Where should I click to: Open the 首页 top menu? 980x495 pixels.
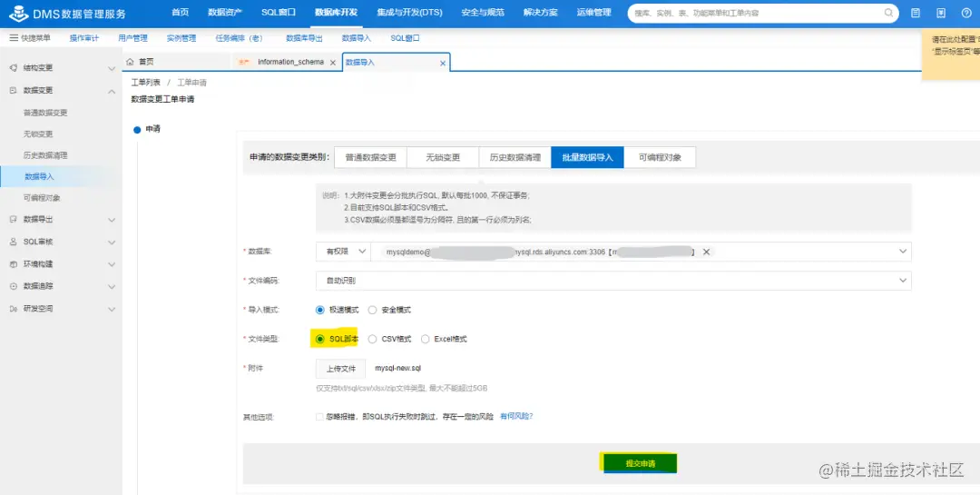tap(180, 13)
